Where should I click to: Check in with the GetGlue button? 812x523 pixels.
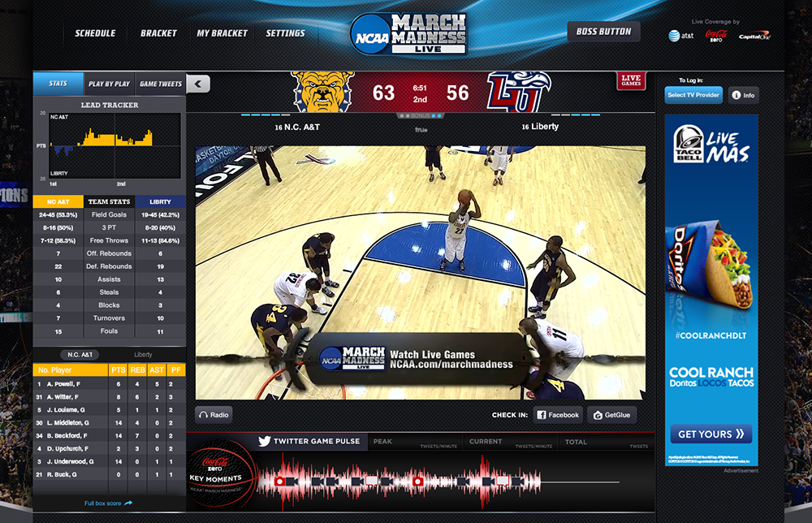coord(611,415)
